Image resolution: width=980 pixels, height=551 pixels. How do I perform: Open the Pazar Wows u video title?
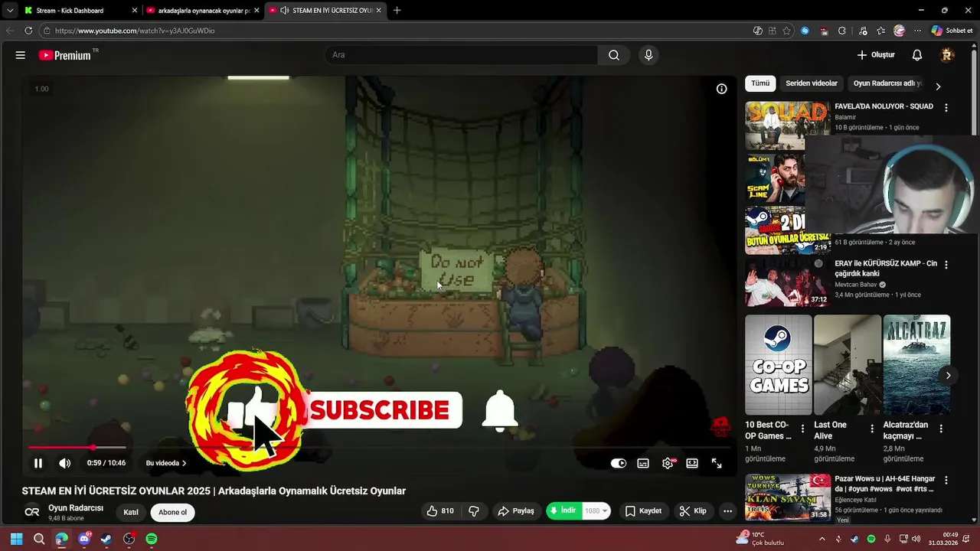click(884, 484)
